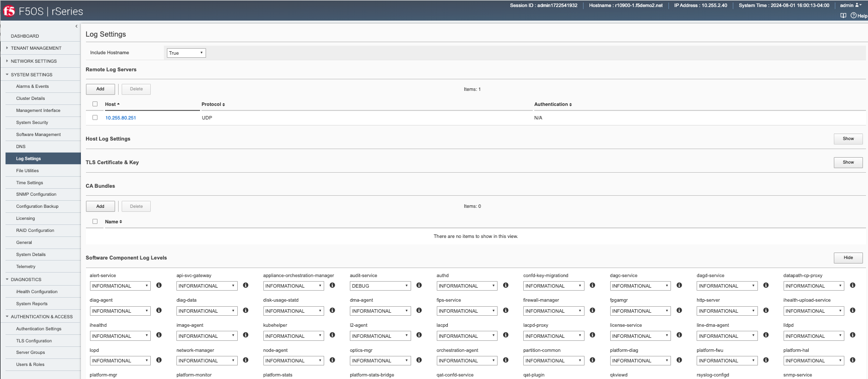
Task: Delete selected CA Bundle
Action: [136, 206]
